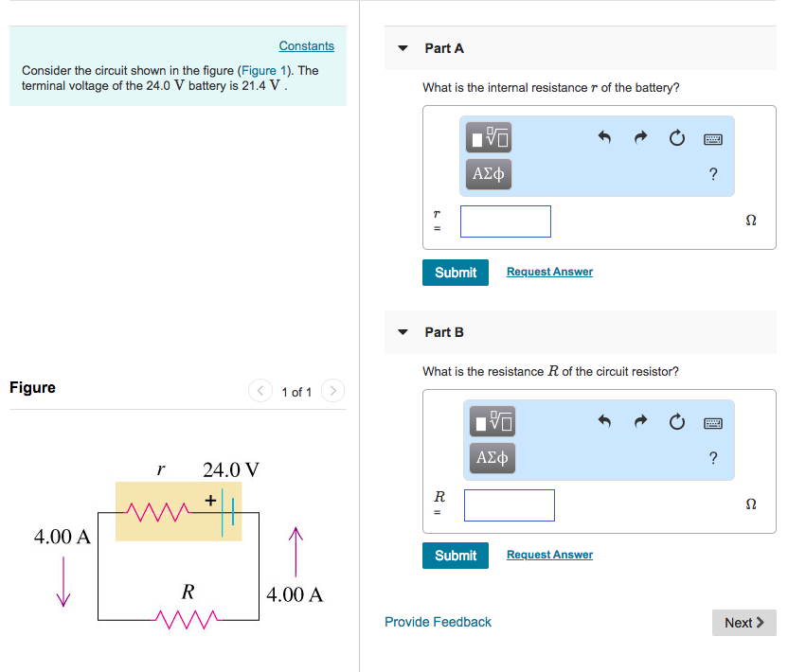Viewport: 788px width, 672px height.
Task: Collapse the Part A section
Action: [403, 48]
